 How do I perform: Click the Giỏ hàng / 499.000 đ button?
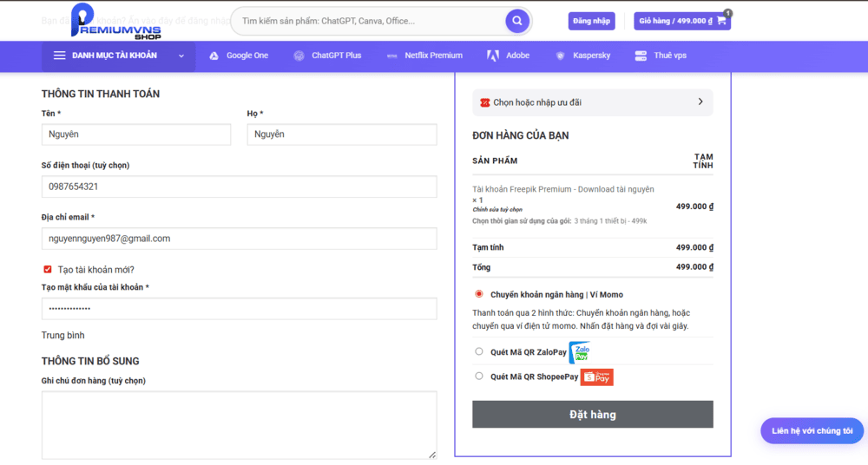click(682, 21)
